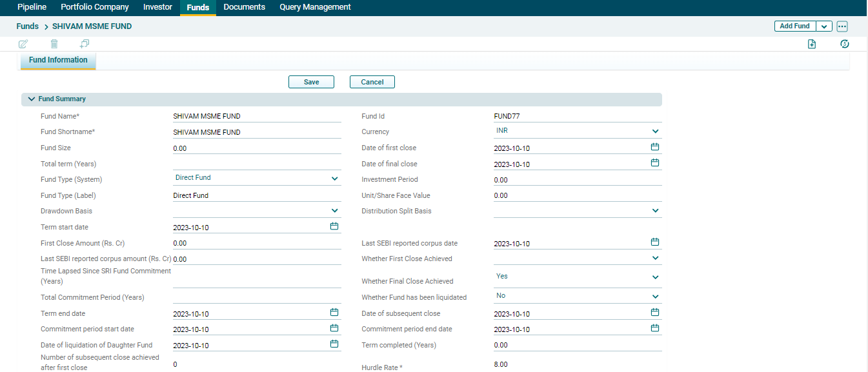Select the Fund Information tab
The image size is (868, 372).
click(x=58, y=60)
